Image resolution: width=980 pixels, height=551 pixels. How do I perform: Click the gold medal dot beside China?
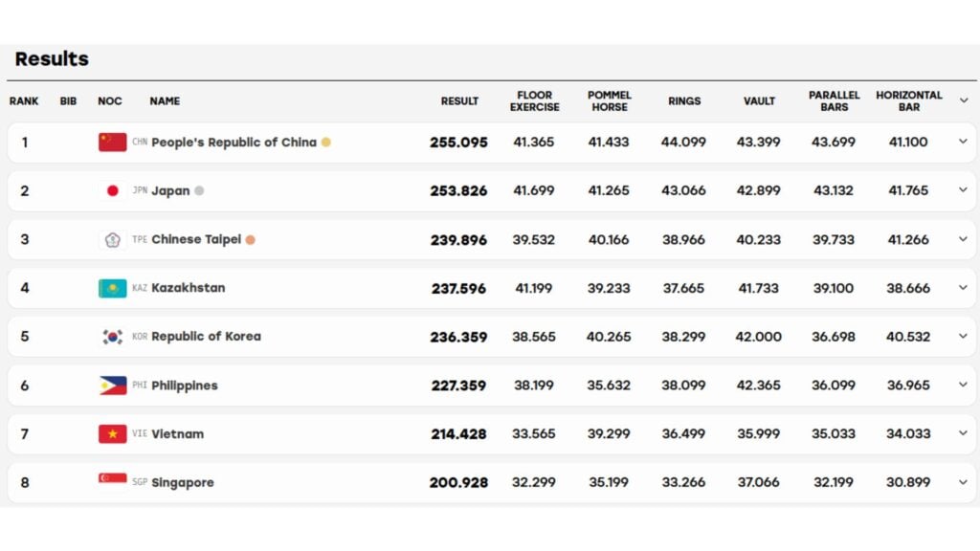[x=326, y=143]
